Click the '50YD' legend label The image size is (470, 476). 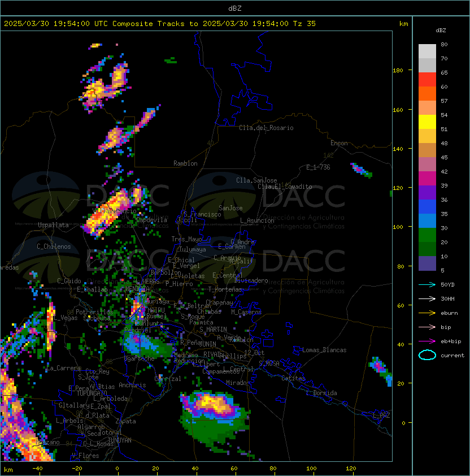447,284
